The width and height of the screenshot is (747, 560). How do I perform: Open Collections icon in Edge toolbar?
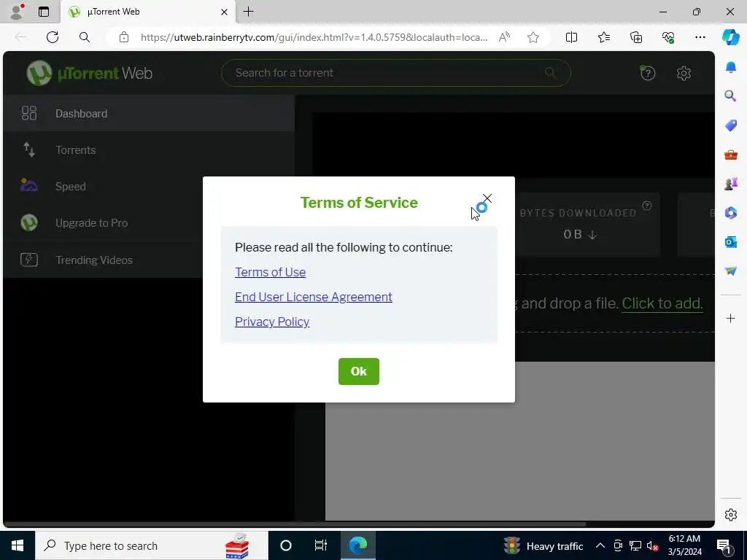click(636, 37)
